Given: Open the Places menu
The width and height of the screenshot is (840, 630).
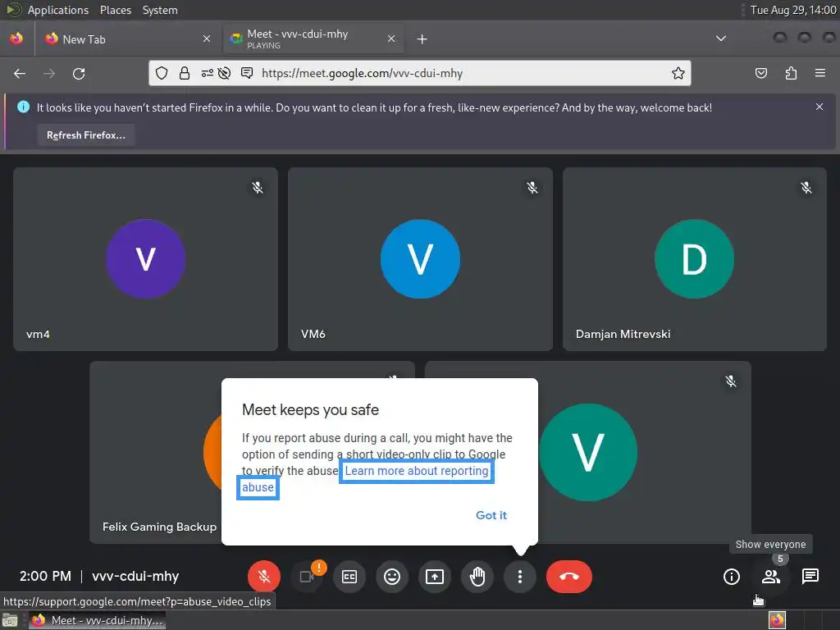Looking at the screenshot, I should tap(115, 10).
